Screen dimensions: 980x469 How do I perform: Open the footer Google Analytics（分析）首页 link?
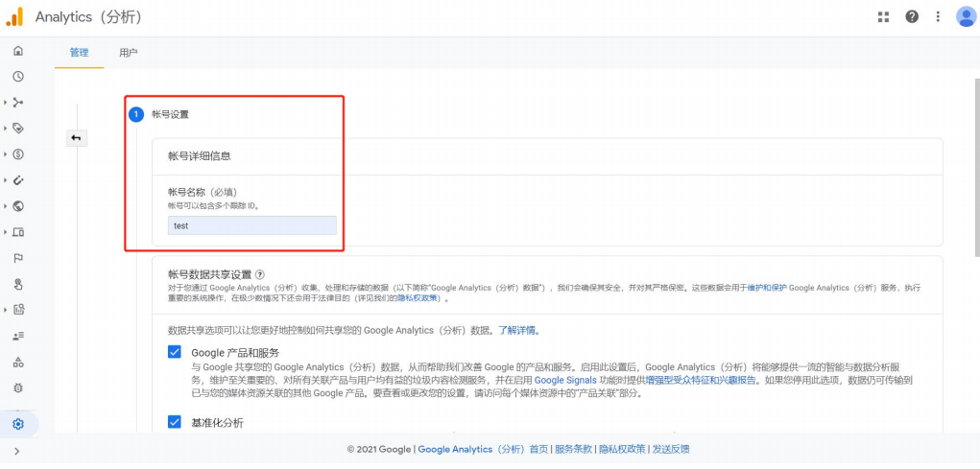click(483, 449)
